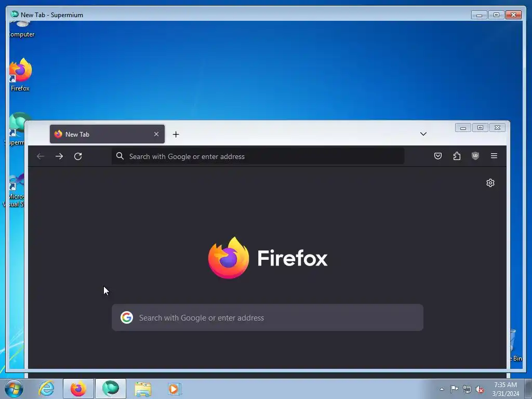Open the uBlock Origin shield icon
532x399 pixels.
pyautogui.click(x=475, y=156)
